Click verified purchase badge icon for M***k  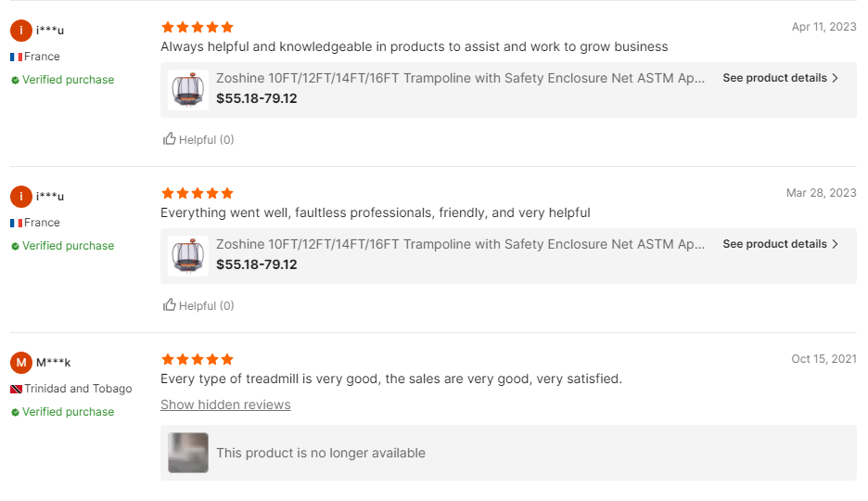(x=15, y=412)
